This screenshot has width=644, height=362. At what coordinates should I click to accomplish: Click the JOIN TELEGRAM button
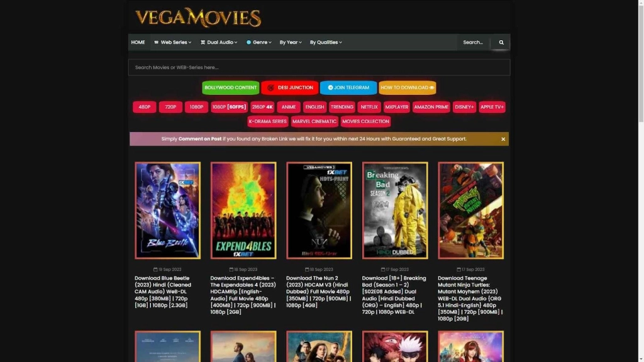(x=348, y=87)
